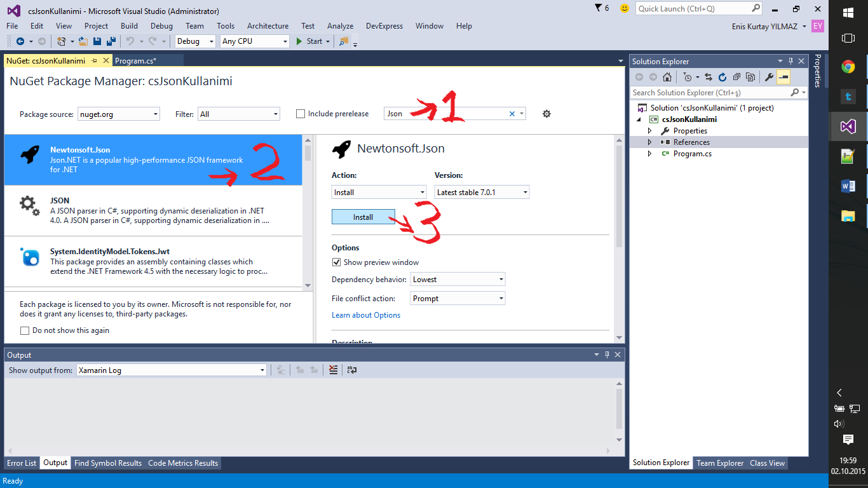This screenshot has width=868, height=488.
Task: Toggle Preview Selected Items button
Action: tap(783, 77)
